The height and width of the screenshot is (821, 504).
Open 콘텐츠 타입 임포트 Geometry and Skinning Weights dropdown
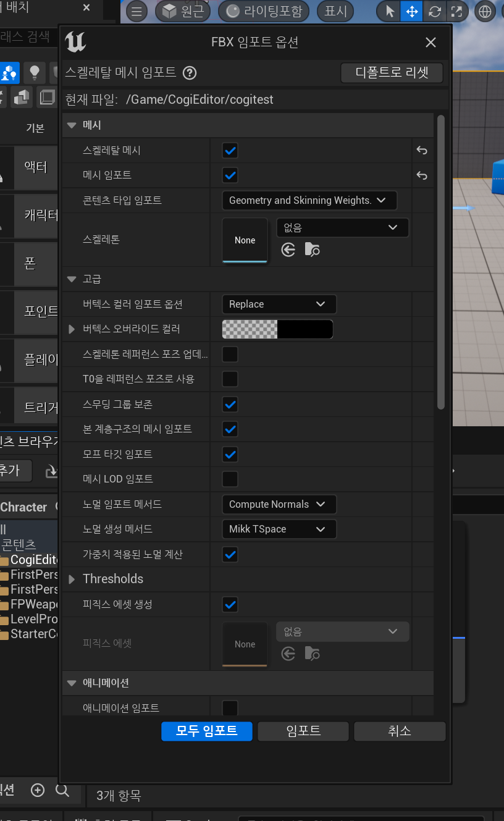click(309, 200)
